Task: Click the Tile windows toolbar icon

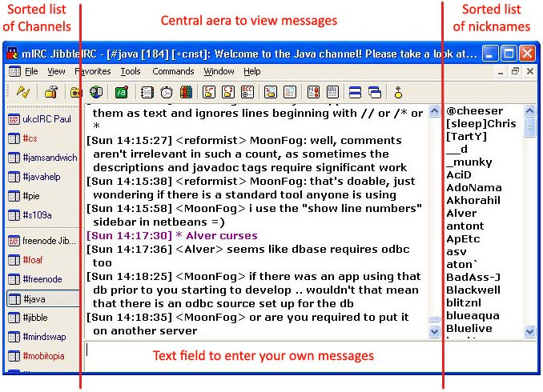Action: click(x=355, y=91)
